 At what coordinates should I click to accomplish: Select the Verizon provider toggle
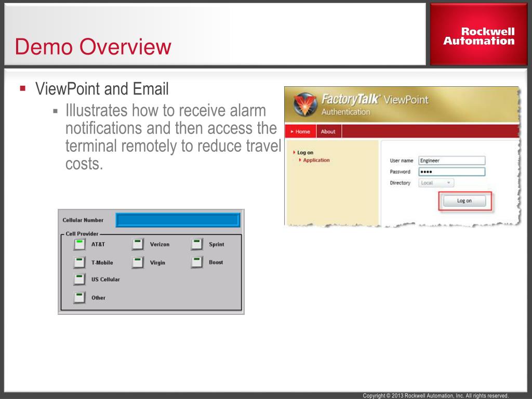coord(138,244)
